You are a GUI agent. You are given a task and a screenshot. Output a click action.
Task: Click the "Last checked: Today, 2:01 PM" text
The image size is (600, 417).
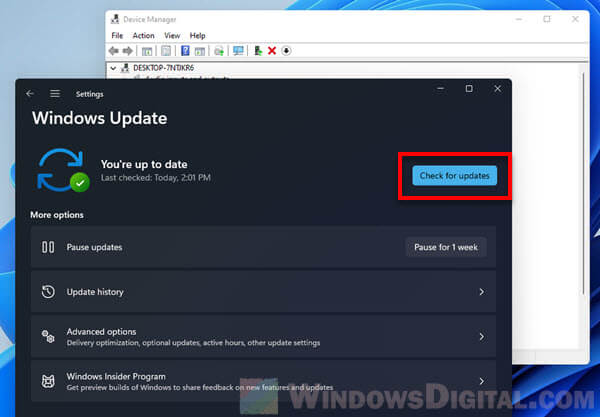pos(156,178)
